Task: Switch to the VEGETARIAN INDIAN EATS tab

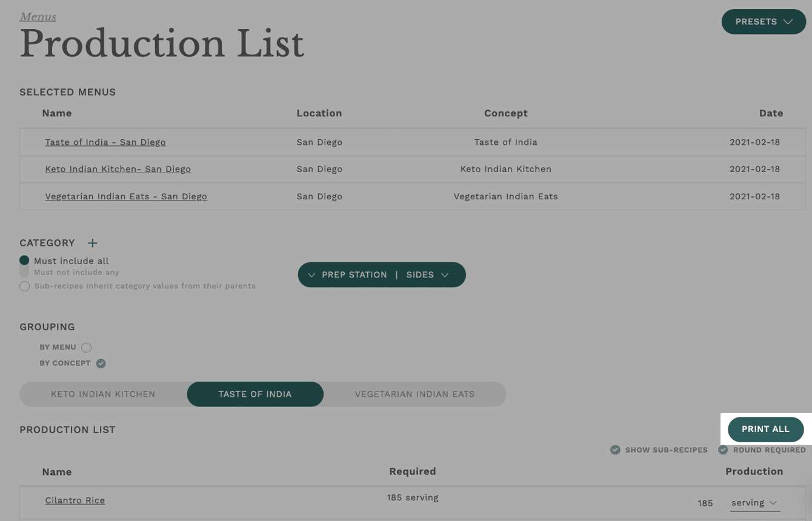Action: tap(414, 394)
